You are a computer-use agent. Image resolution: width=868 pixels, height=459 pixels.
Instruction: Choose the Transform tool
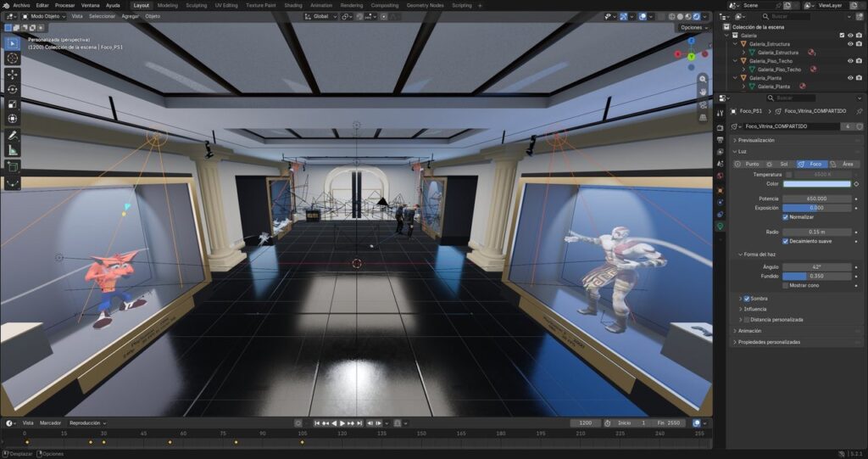(12, 119)
